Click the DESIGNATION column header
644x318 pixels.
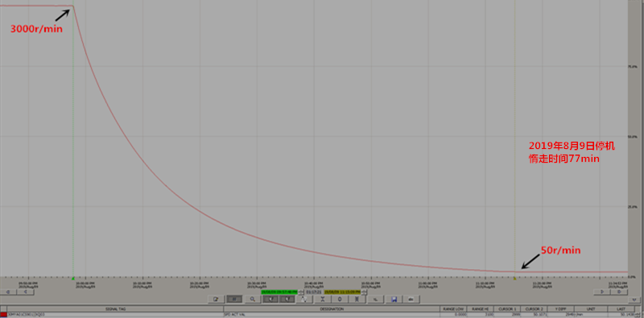pyautogui.click(x=332, y=309)
